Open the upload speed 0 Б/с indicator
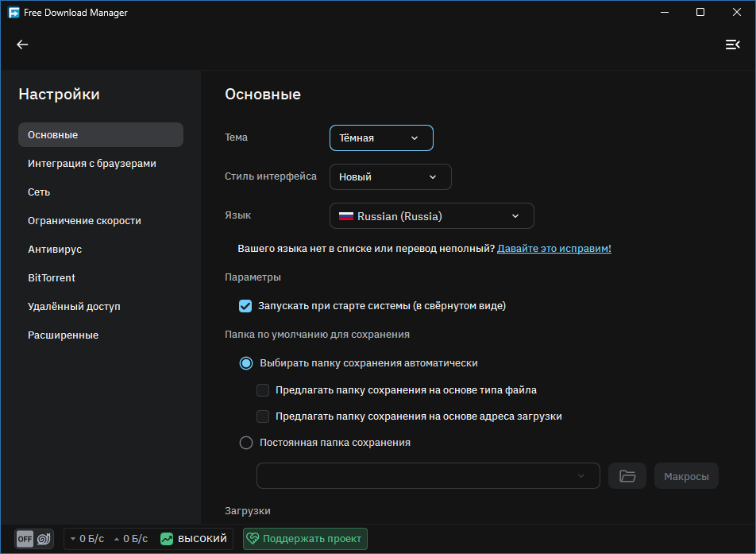 pos(131,539)
